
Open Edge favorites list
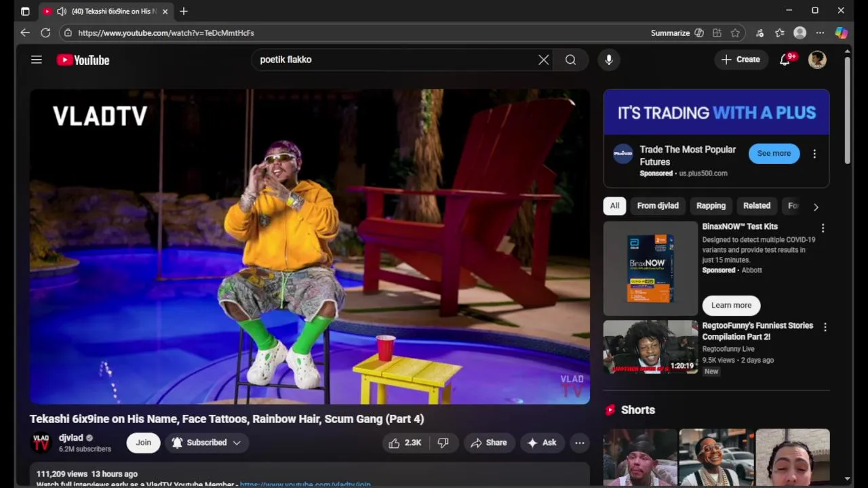(x=780, y=33)
